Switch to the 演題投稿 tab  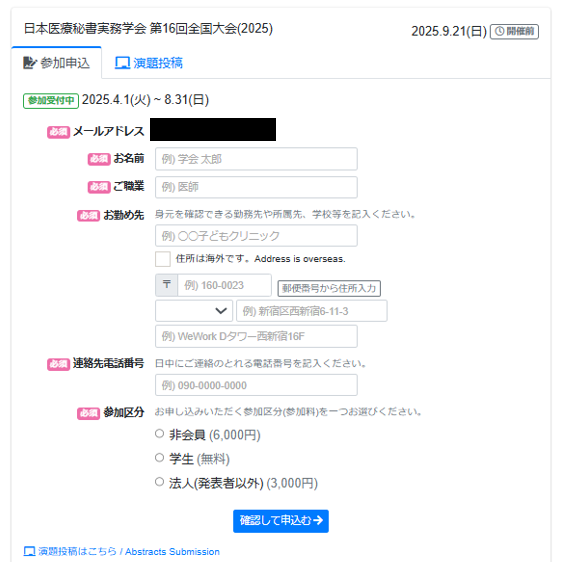pos(149,63)
